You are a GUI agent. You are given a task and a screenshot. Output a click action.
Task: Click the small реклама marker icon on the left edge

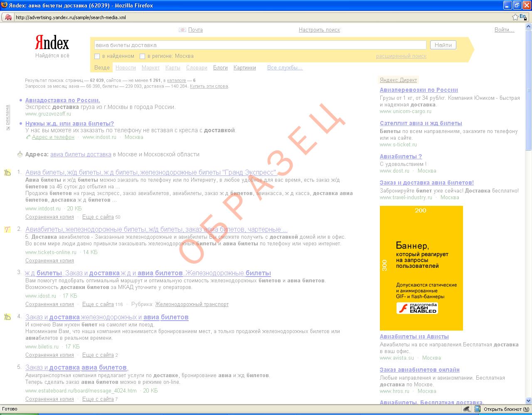pyautogui.click(x=7, y=128)
